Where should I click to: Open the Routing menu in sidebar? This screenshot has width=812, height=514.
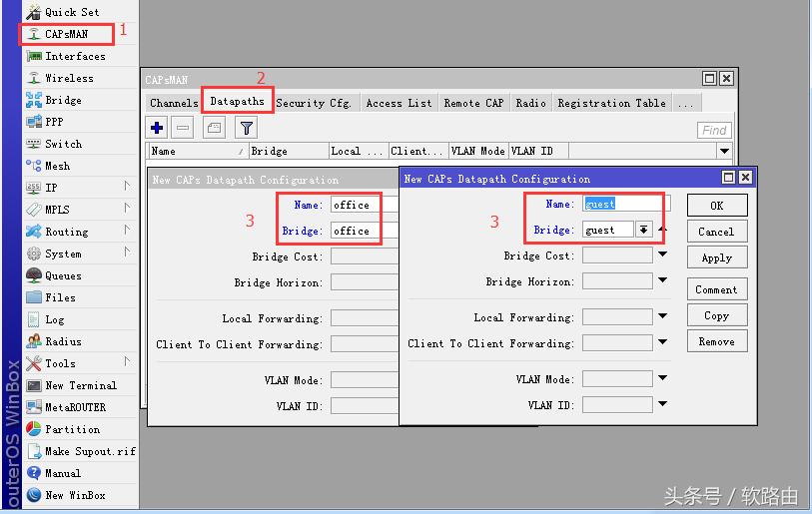tap(81, 232)
